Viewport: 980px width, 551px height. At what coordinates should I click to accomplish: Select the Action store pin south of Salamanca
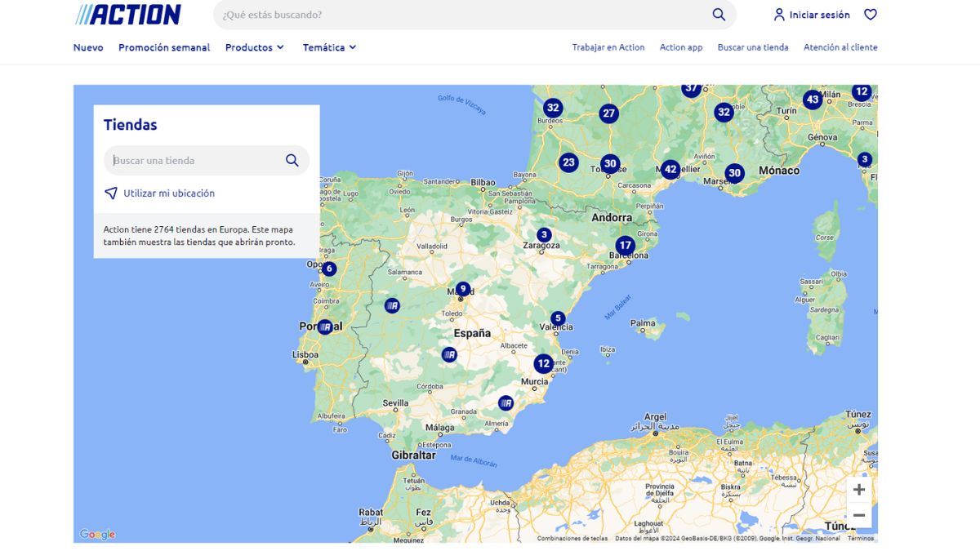392,305
